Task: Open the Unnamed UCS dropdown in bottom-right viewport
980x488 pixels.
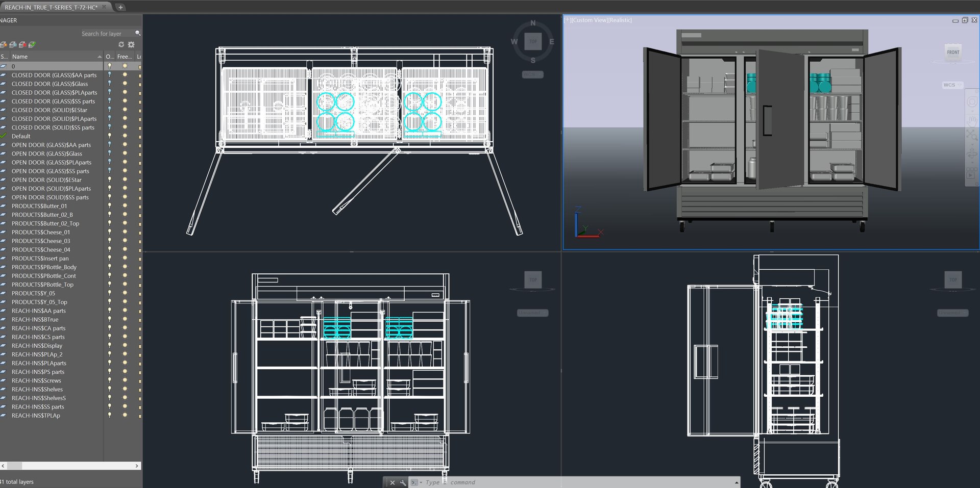Action: point(953,313)
